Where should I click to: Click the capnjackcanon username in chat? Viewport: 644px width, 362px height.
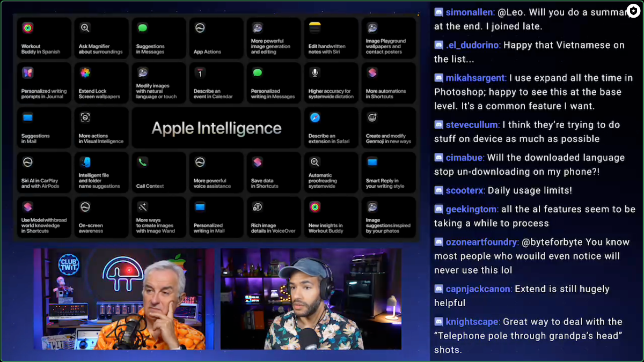[478, 289]
